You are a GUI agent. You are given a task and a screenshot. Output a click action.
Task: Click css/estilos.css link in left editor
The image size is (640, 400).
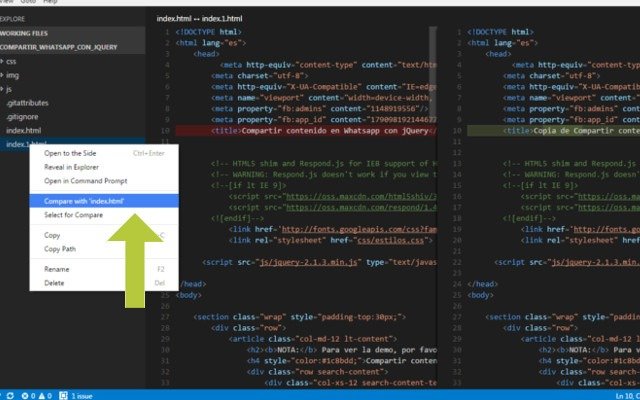[x=390, y=240]
